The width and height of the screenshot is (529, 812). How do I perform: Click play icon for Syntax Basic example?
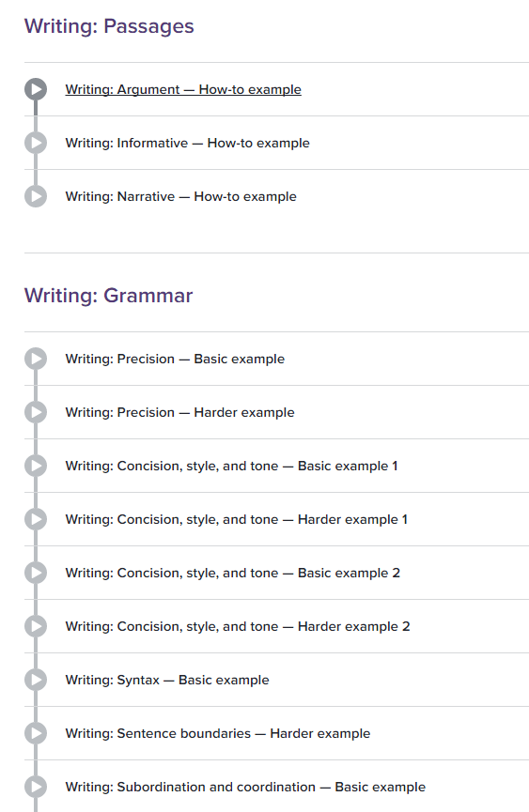tap(36, 680)
